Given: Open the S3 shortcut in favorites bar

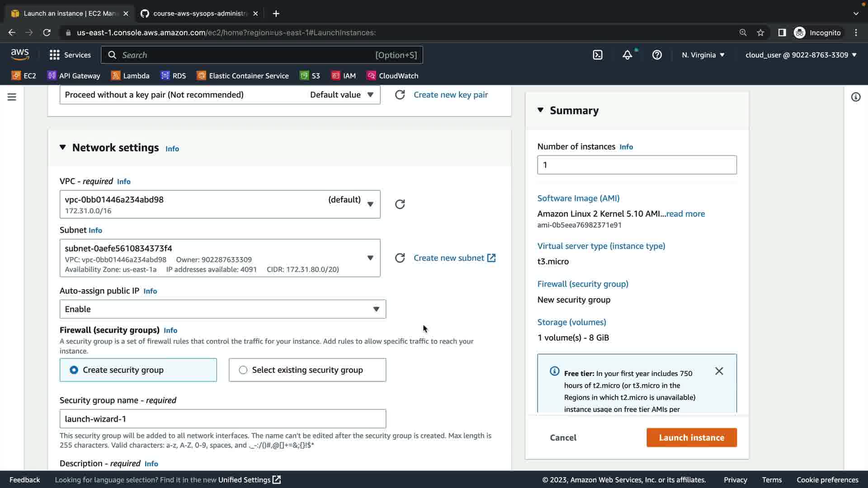Looking at the screenshot, I should coord(310,76).
